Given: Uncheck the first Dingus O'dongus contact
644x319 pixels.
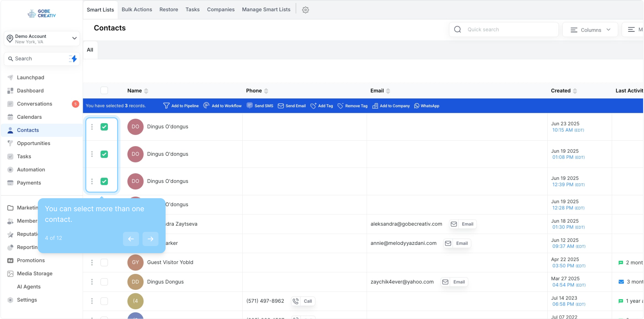Looking at the screenshot, I should click(104, 127).
